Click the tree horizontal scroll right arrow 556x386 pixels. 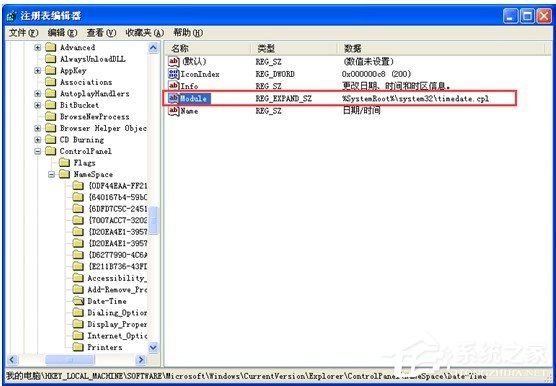click(141, 360)
